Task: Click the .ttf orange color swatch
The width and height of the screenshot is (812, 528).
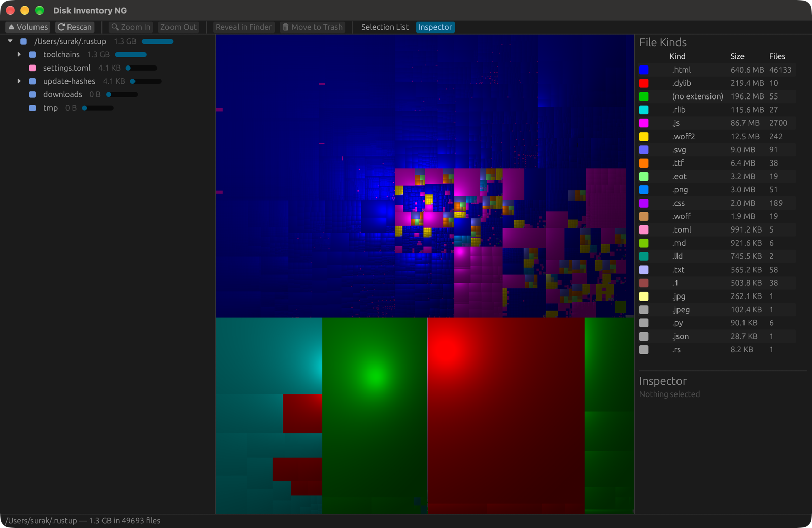Action: (644, 163)
